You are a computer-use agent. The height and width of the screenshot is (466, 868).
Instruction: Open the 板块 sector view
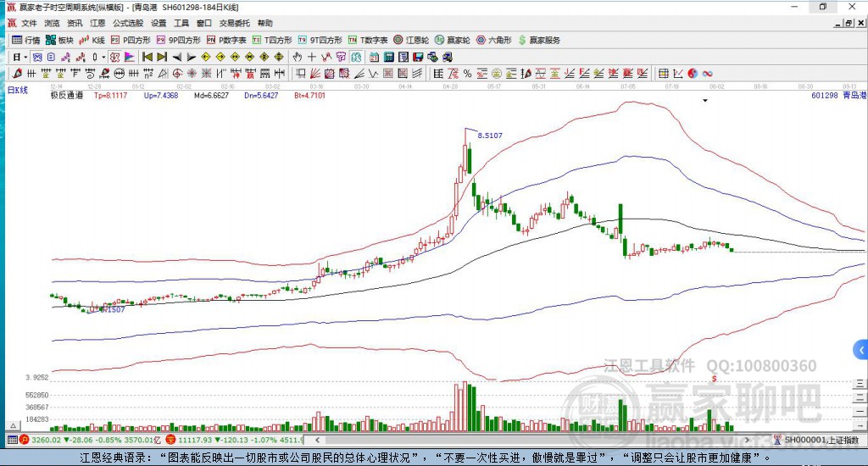(x=60, y=40)
